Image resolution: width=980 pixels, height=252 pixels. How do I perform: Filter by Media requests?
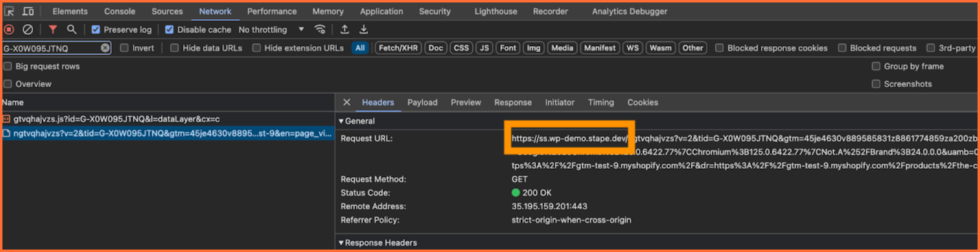[562, 48]
